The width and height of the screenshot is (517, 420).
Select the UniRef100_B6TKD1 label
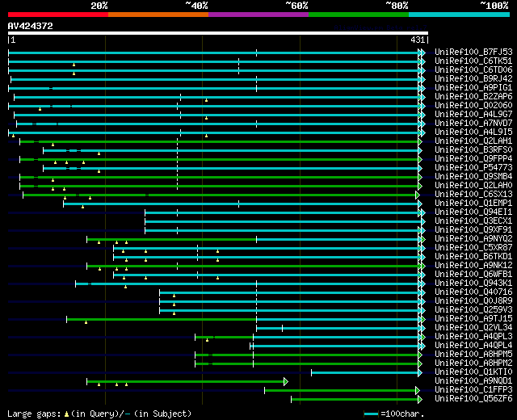[473, 257]
